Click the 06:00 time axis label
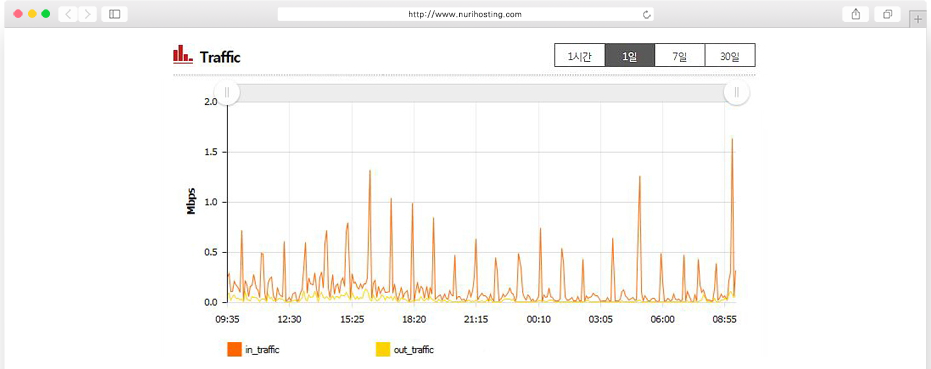The image size is (931, 369). tap(663, 319)
